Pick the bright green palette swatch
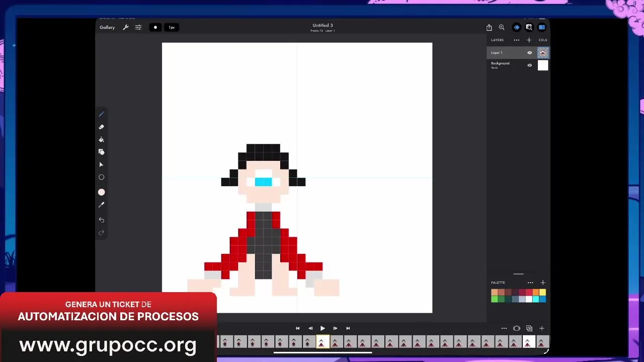 (495, 299)
